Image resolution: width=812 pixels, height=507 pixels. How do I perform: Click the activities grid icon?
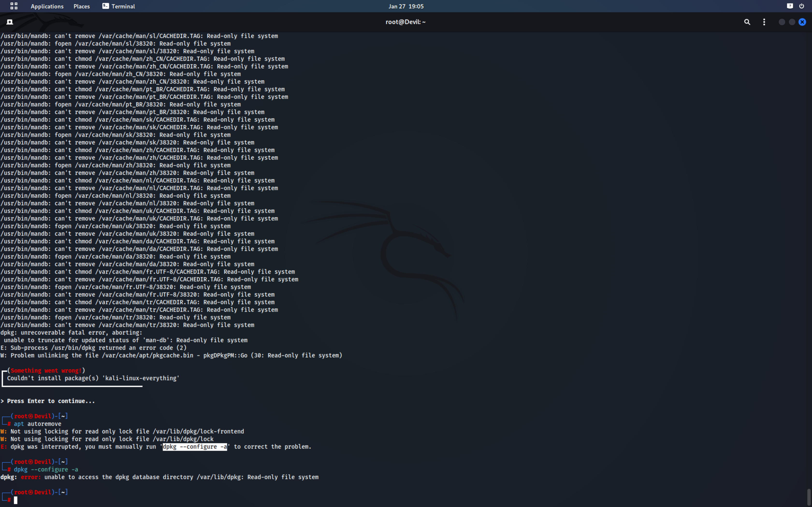[x=14, y=6]
